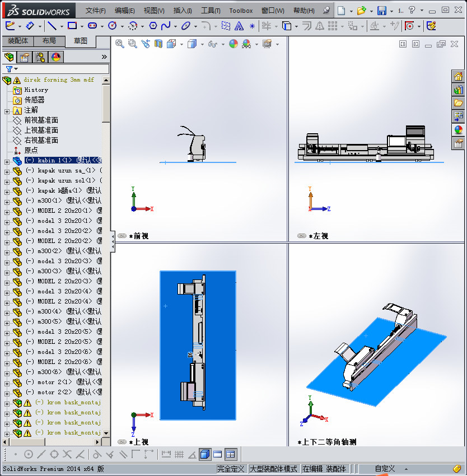Click the Convert Entities tool
Screen dimensions: 467x476
[x=286, y=26]
